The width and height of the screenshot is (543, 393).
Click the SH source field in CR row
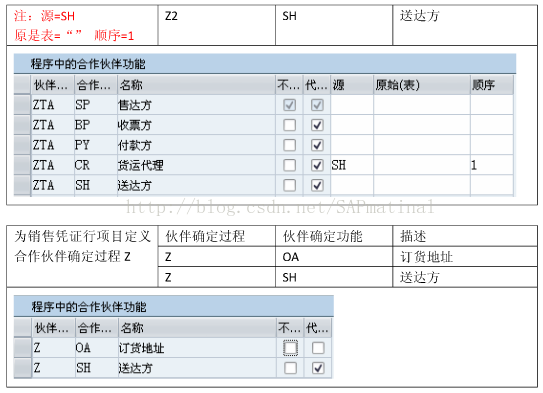tap(352, 165)
